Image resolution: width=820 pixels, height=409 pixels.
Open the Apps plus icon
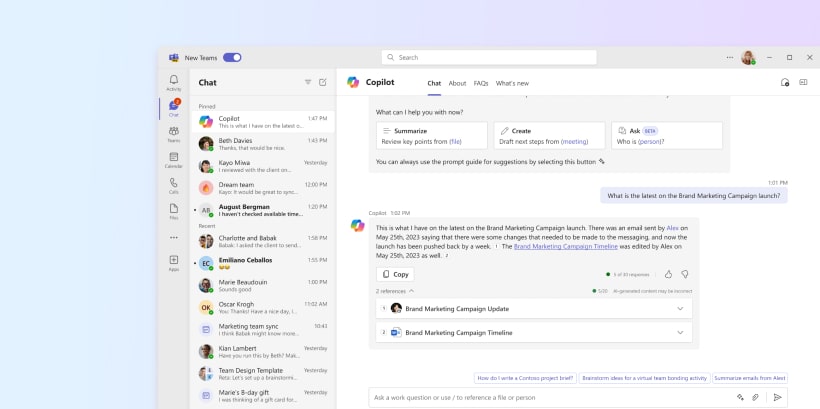coord(174,260)
